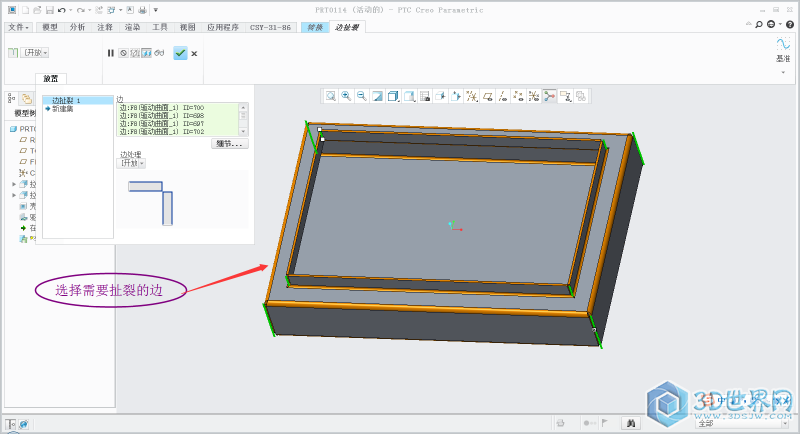Image resolution: width=800 pixels, height=434 pixels.
Task: Accept the edge rip with green checkmark
Action: pyautogui.click(x=180, y=53)
